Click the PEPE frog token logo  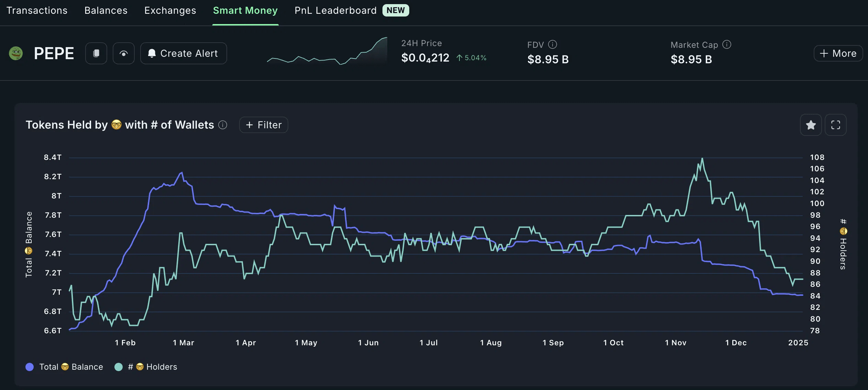tap(16, 53)
